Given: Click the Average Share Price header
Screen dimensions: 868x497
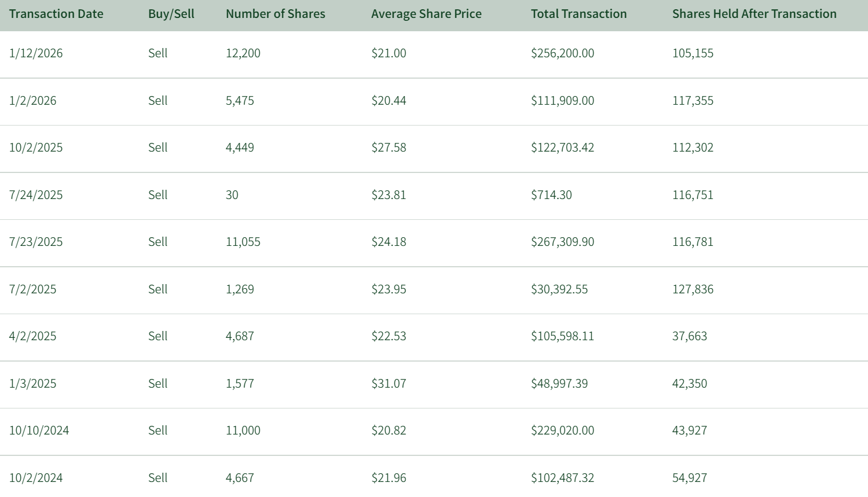Looking at the screenshot, I should pos(426,14).
